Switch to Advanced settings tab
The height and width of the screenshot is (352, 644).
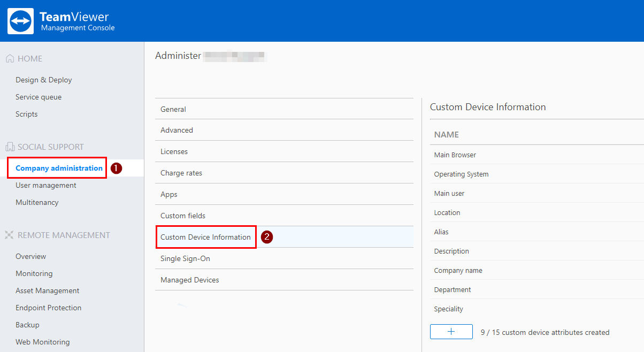[284, 130]
